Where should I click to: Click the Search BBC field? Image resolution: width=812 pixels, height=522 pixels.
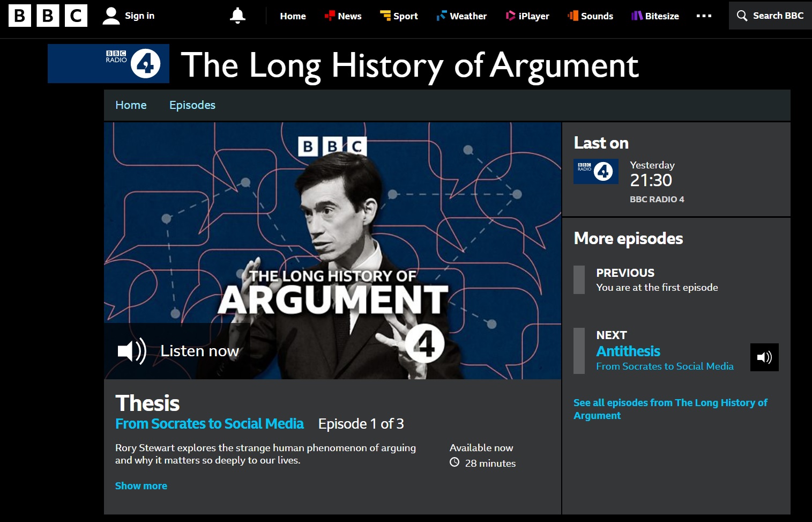[770, 16]
